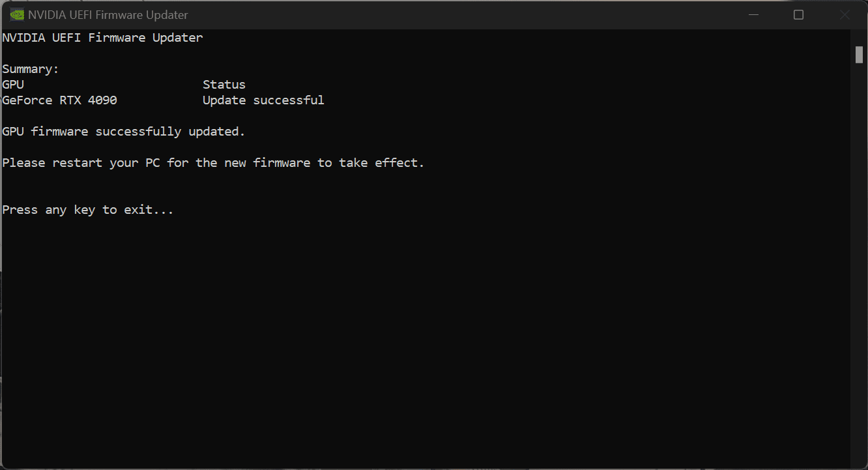Image resolution: width=868 pixels, height=470 pixels.
Task: Click the "GPU firmware successfully updated." line
Action: pyautogui.click(x=124, y=132)
